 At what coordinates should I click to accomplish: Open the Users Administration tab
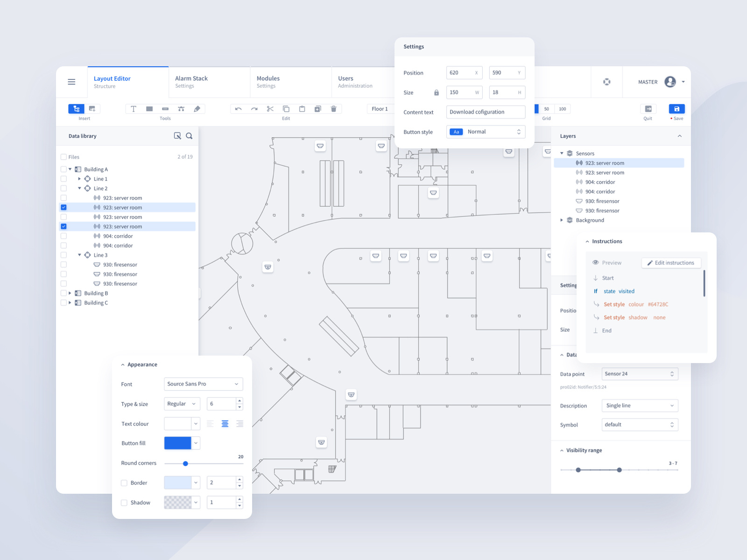[355, 81]
